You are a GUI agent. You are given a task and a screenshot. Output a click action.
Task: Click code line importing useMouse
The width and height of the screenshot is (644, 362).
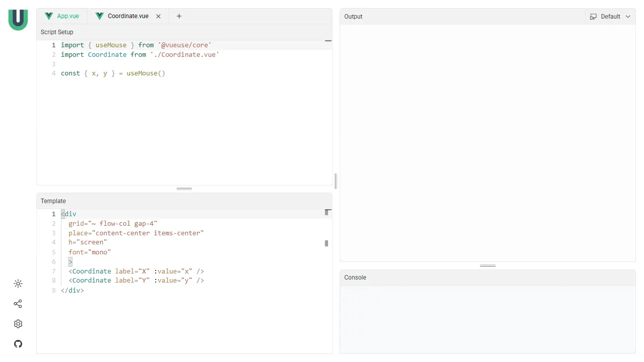point(136,45)
